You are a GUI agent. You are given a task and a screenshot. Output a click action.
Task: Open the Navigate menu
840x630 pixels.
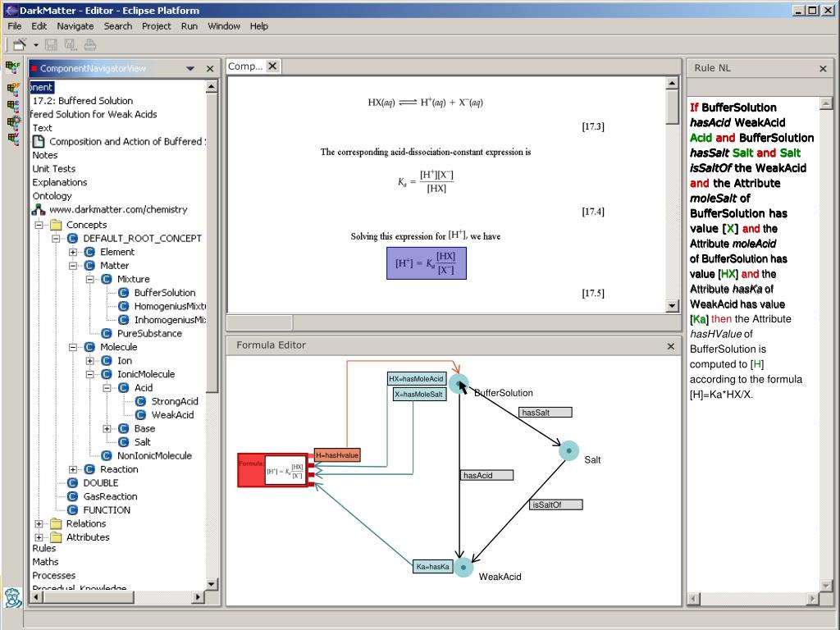click(x=75, y=25)
